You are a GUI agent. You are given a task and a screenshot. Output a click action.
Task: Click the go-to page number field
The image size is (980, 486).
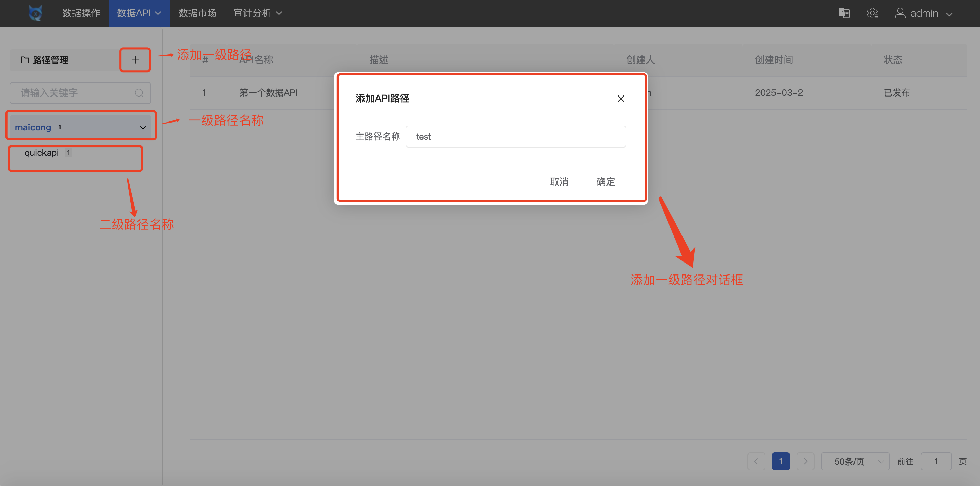(936, 462)
